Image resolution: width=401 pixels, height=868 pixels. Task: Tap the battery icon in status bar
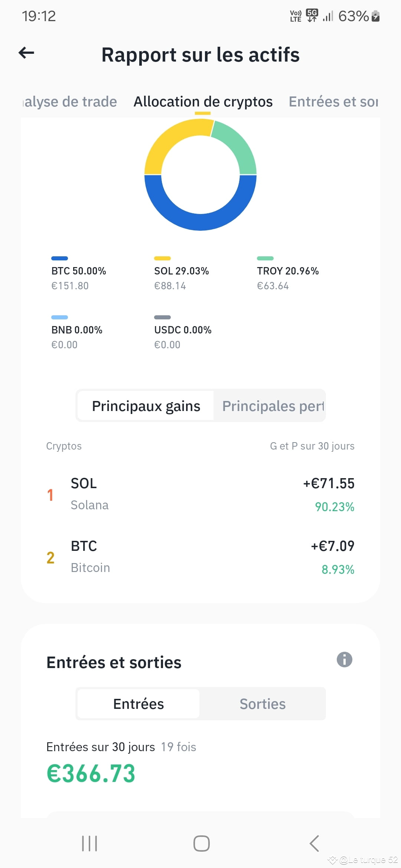click(x=375, y=16)
